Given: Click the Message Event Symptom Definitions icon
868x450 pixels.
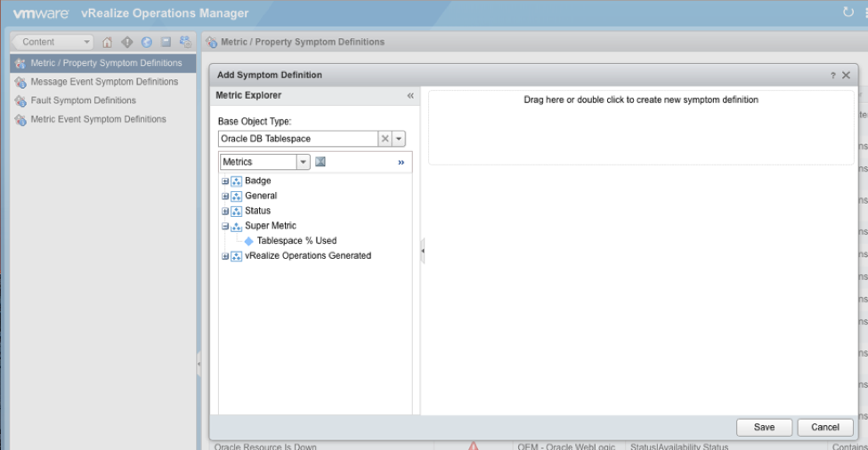Looking at the screenshot, I should (20, 83).
